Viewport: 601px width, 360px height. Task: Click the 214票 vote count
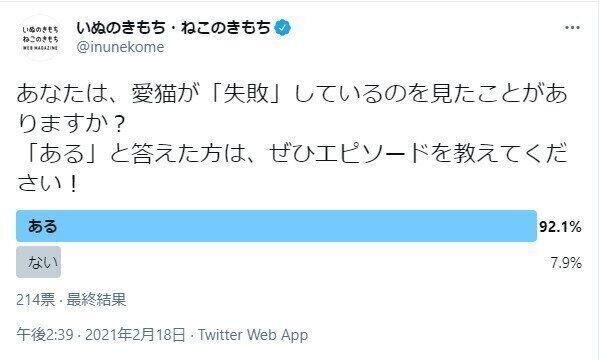coord(36,299)
